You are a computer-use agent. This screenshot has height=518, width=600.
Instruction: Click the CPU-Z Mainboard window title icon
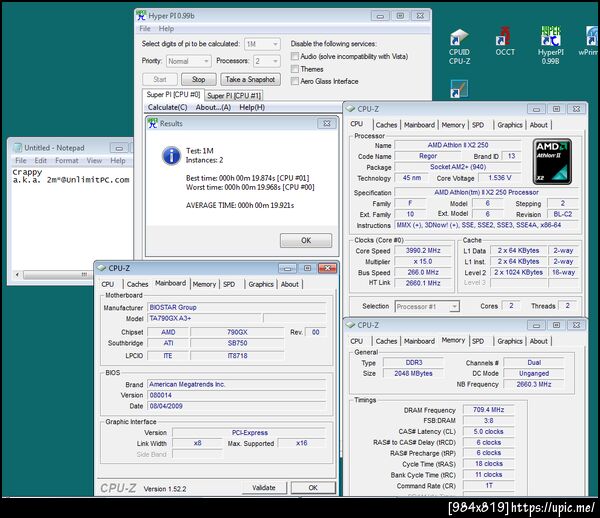tap(101, 268)
